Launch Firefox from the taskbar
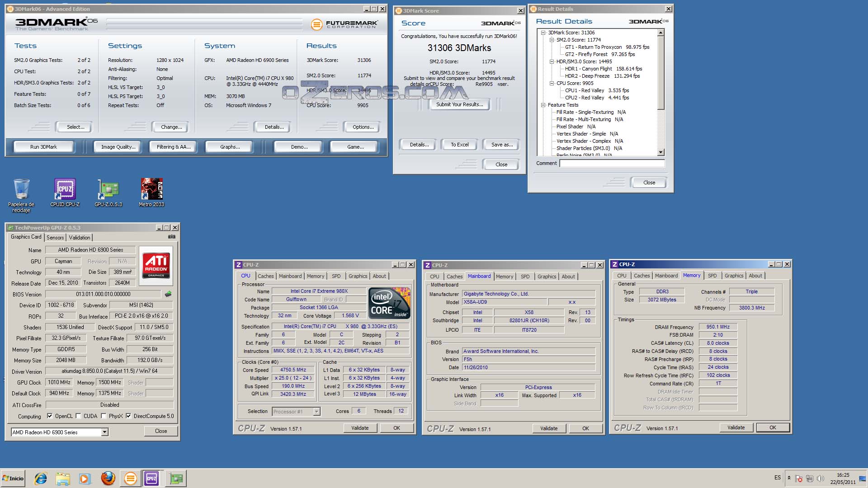Viewport: 868px width, 488px height. point(108,479)
